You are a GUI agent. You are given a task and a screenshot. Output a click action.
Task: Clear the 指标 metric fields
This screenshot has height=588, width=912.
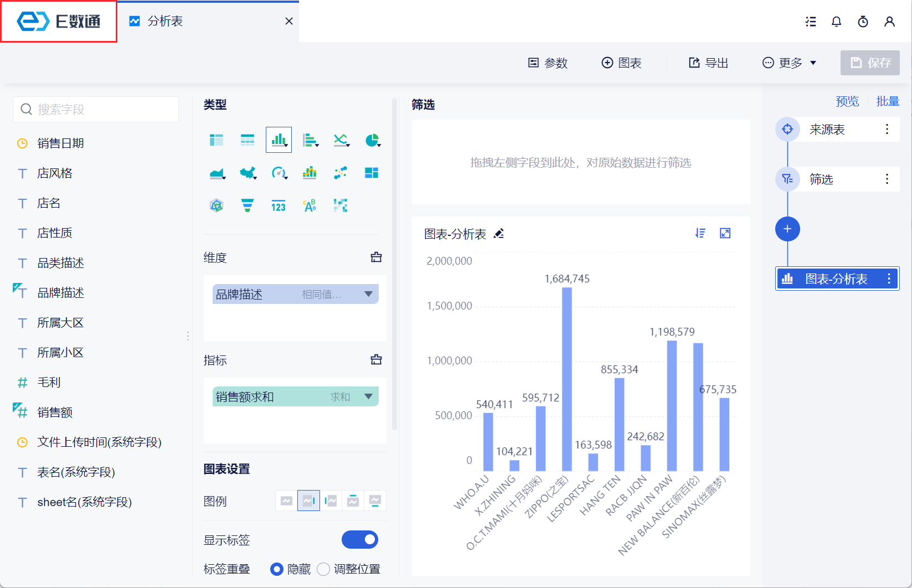pos(376,359)
